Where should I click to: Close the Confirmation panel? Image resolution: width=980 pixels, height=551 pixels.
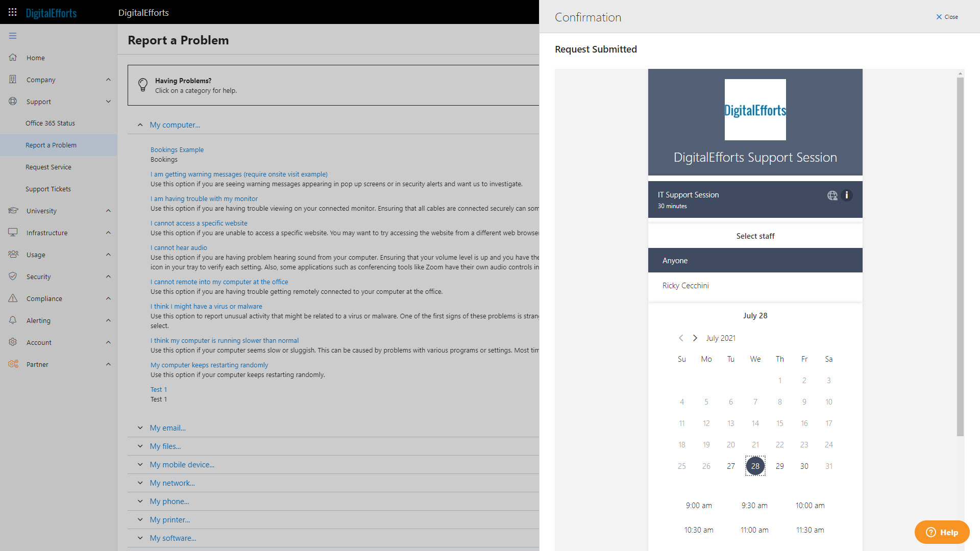click(947, 17)
